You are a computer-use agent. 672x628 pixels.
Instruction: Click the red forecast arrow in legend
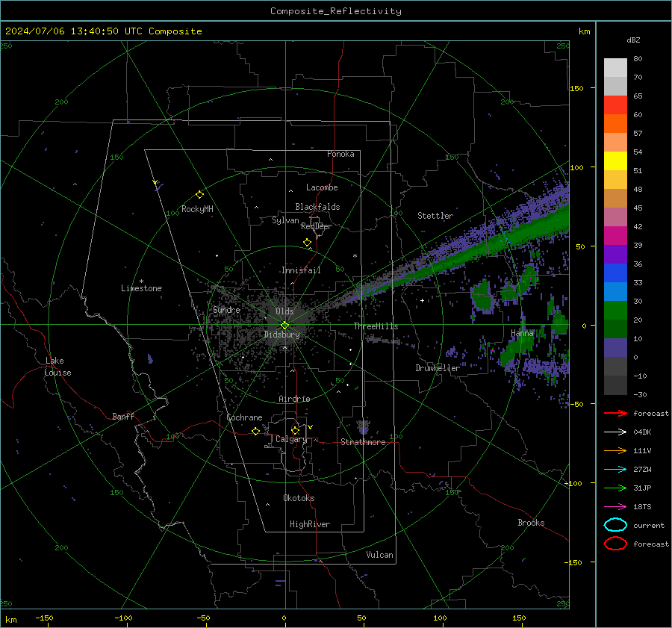(x=615, y=413)
